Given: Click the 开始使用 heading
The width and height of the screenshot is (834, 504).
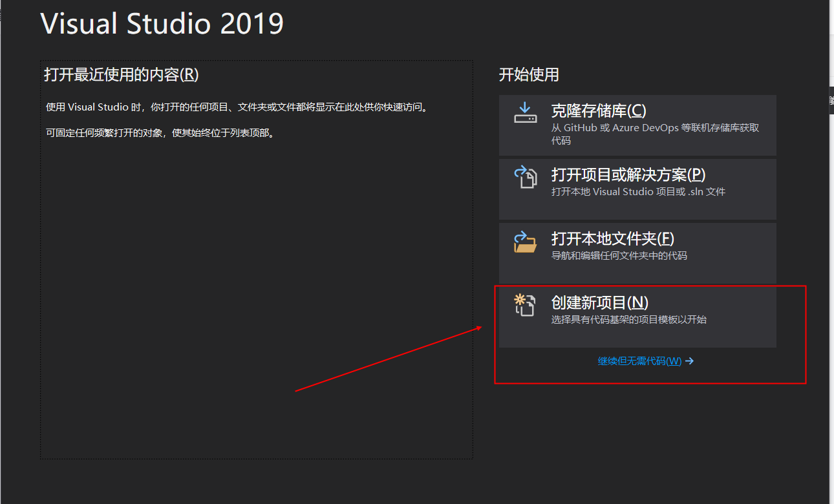Looking at the screenshot, I should click(529, 75).
